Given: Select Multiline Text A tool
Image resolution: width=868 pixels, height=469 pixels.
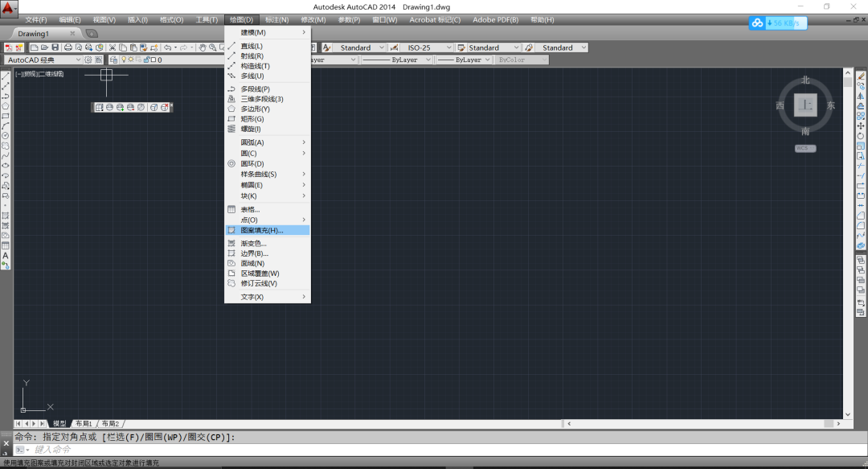Looking at the screenshot, I should (x=6, y=256).
